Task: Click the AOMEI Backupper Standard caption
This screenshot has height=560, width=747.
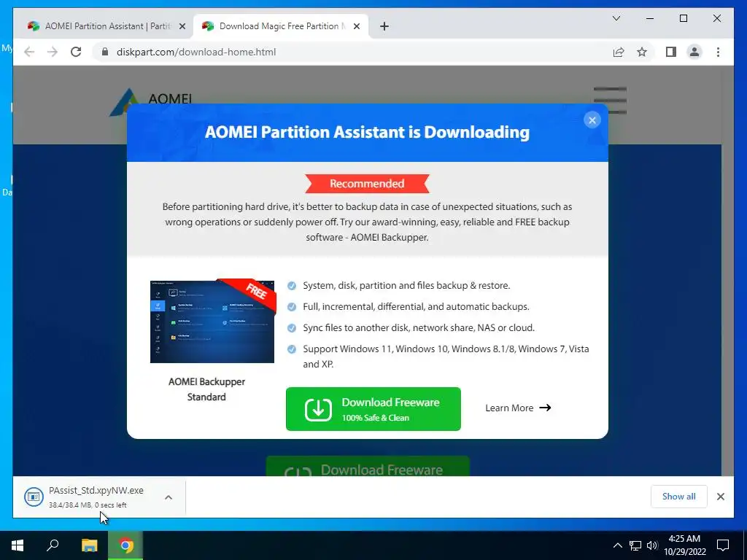Action: coord(206,389)
